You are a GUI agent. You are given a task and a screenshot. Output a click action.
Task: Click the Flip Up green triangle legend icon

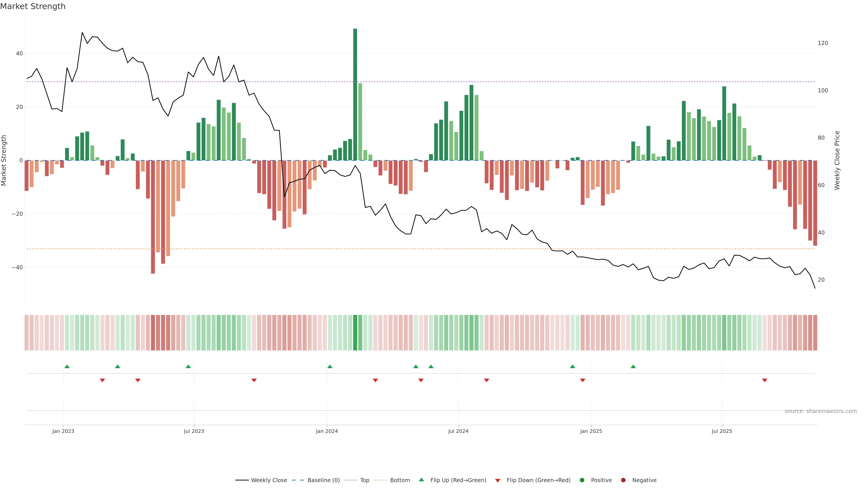(421, 480)
